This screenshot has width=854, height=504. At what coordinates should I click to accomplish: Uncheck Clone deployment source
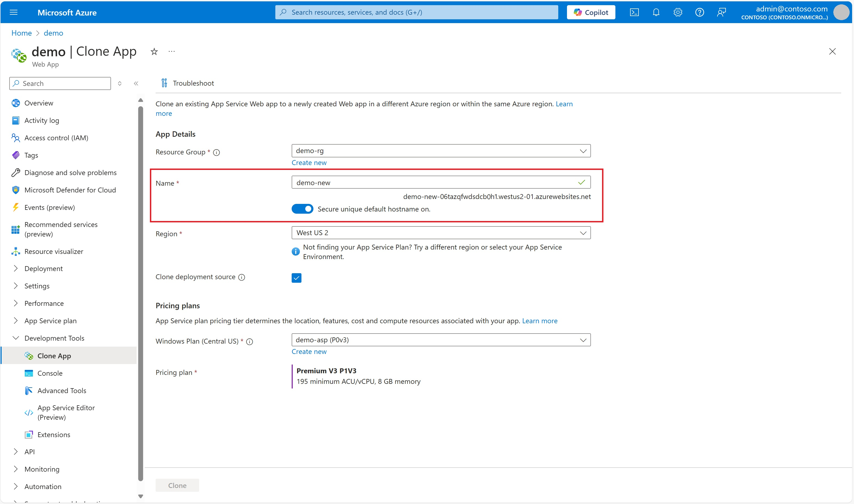[296, 278]
